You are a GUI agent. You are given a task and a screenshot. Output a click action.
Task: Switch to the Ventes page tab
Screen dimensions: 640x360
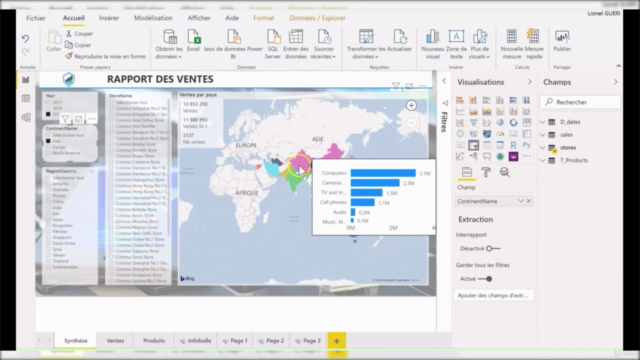click(x=115, y=340)
